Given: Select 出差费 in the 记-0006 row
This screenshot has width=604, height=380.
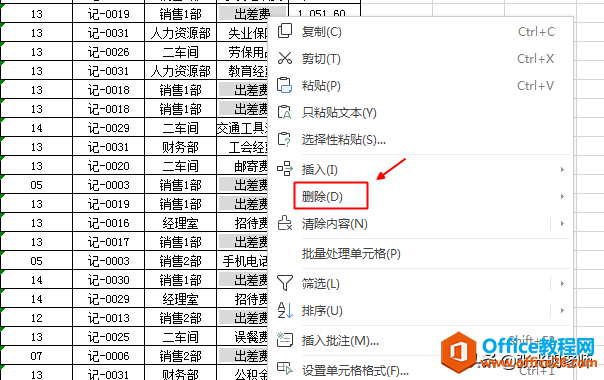Looking at the screenshot, I should click(x=243, y=356).
